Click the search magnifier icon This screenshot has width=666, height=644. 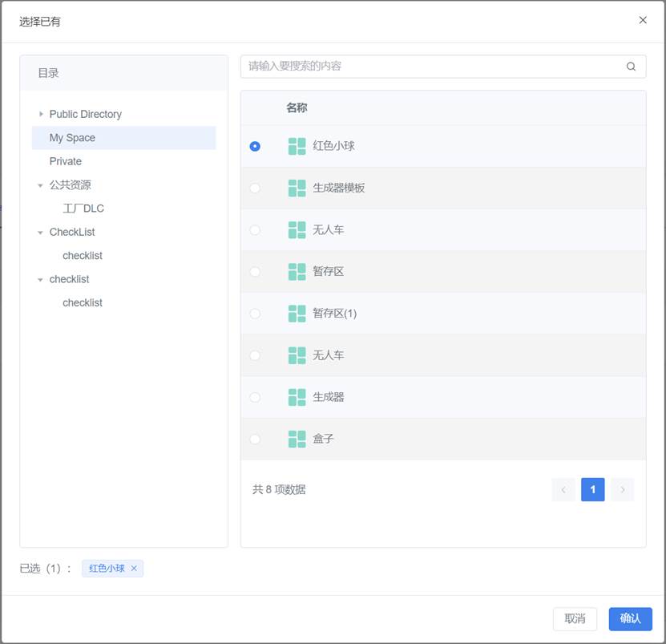coord(631,67)
